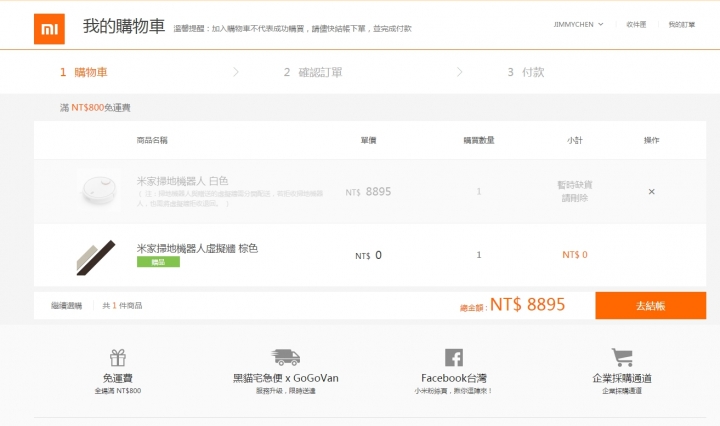Click the NT$ 0 subtotal value

[x=574, y=255]
